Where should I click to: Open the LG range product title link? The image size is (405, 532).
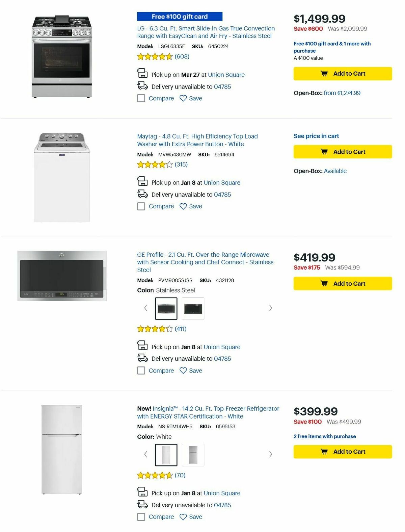point(206,32)
